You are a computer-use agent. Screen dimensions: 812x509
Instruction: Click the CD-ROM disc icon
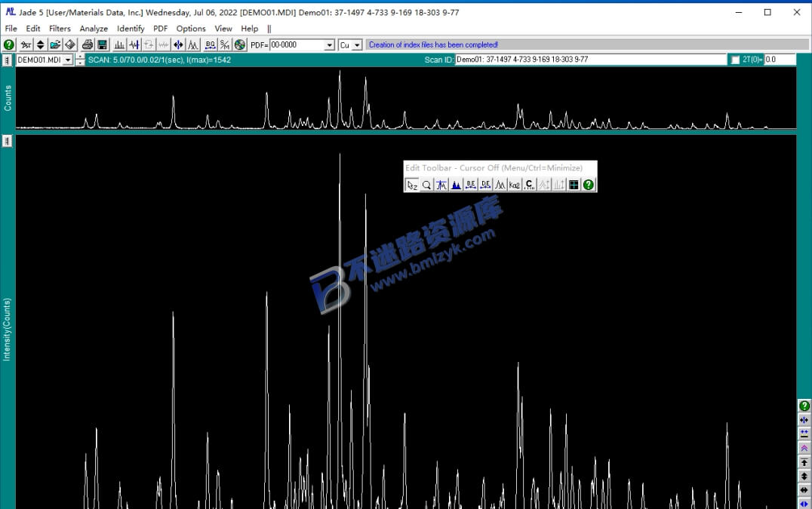point(240,45)
